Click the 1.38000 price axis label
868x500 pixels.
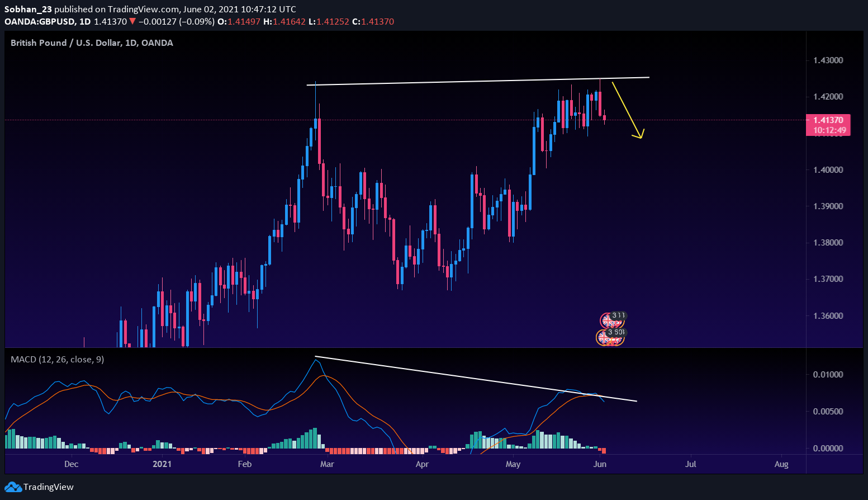point(828,243)
